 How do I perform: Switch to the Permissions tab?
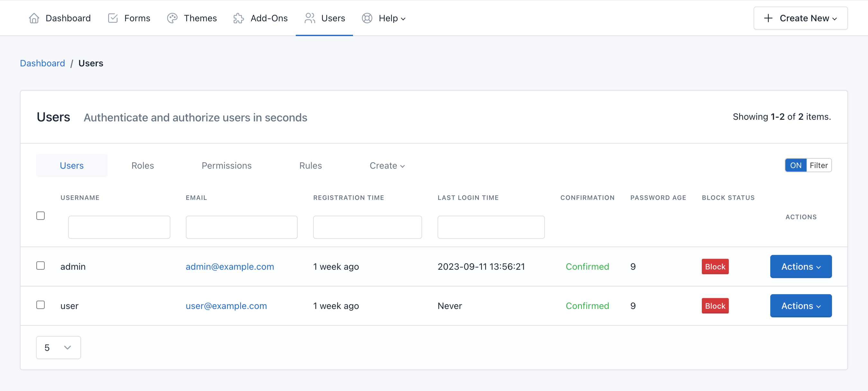226,165
